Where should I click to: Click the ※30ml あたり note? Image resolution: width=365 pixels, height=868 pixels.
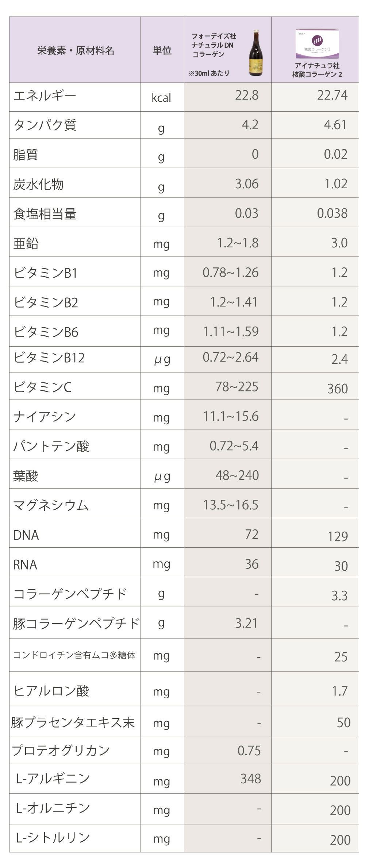click(x=209, y=73)
